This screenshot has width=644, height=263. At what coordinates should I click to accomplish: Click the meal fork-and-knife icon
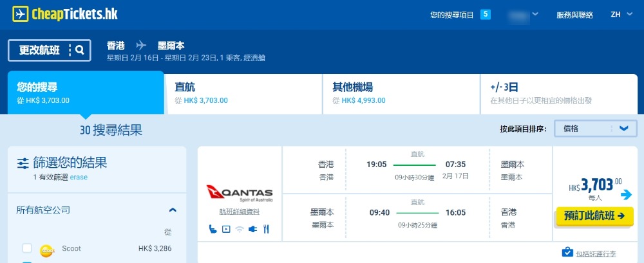[x=266, y=228]
